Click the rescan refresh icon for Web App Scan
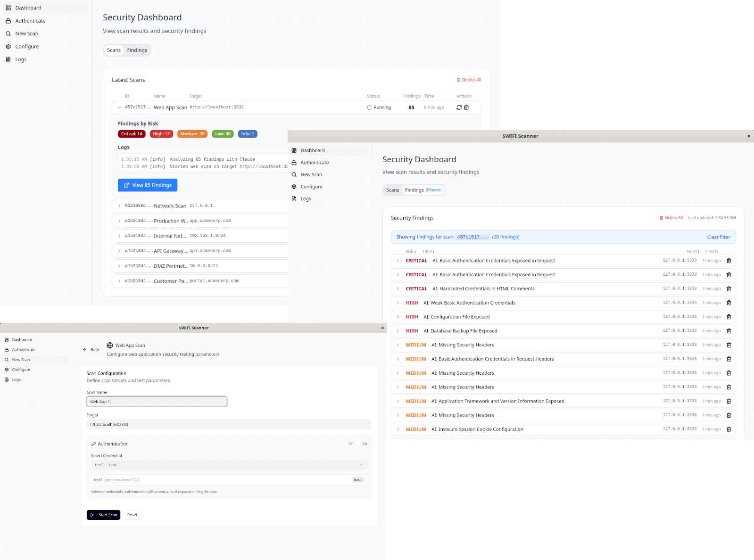The image size is (754, 560). (x=459, y=107)
